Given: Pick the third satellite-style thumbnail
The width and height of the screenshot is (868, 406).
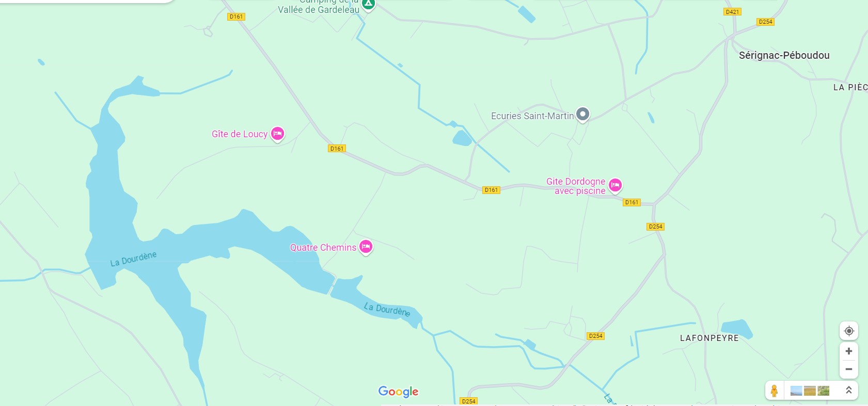Looking at the screenshot, I should (824, 391).
